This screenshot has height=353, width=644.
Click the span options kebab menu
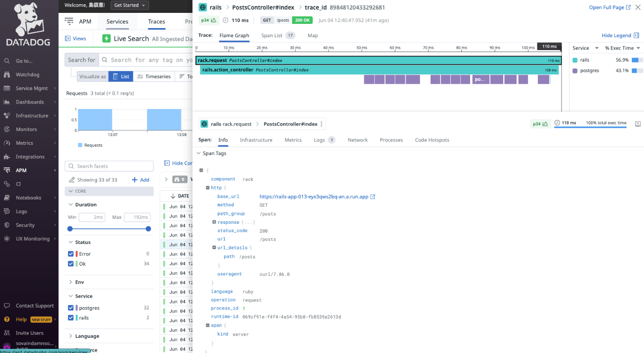pyautogui.click(x=322, y=124)
